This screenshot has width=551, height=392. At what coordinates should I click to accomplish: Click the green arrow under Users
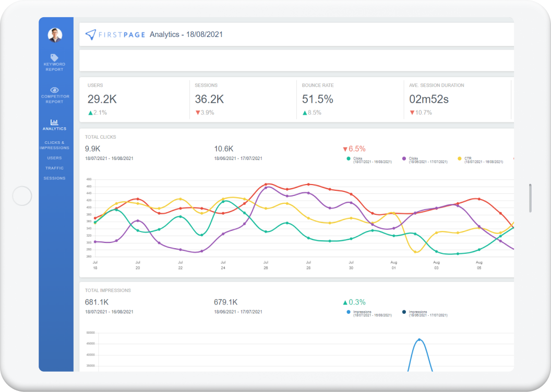pyautogui.click(x=90, y=113)
